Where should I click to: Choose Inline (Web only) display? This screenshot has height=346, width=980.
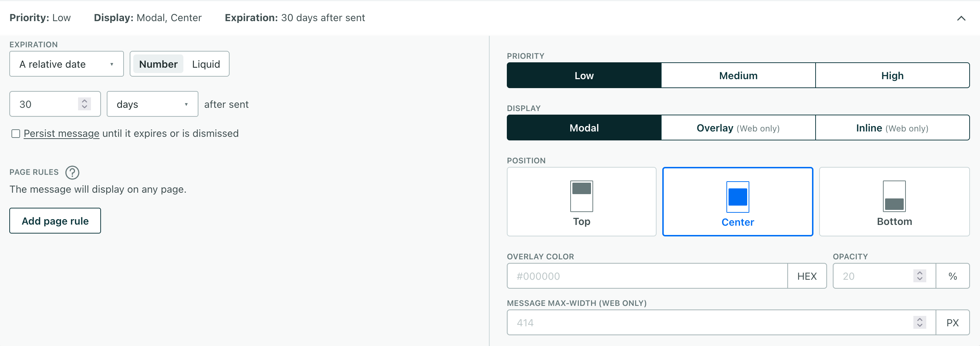[892, 128]
